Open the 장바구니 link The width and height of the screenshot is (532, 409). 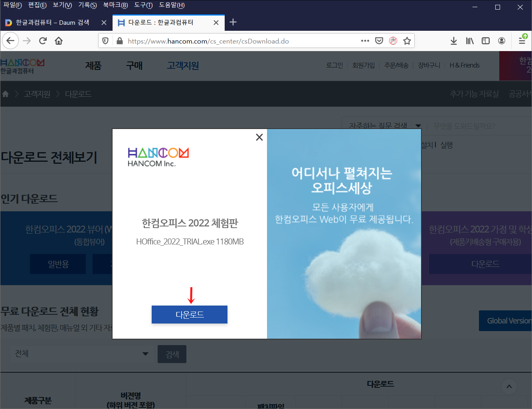coord(429,65)
